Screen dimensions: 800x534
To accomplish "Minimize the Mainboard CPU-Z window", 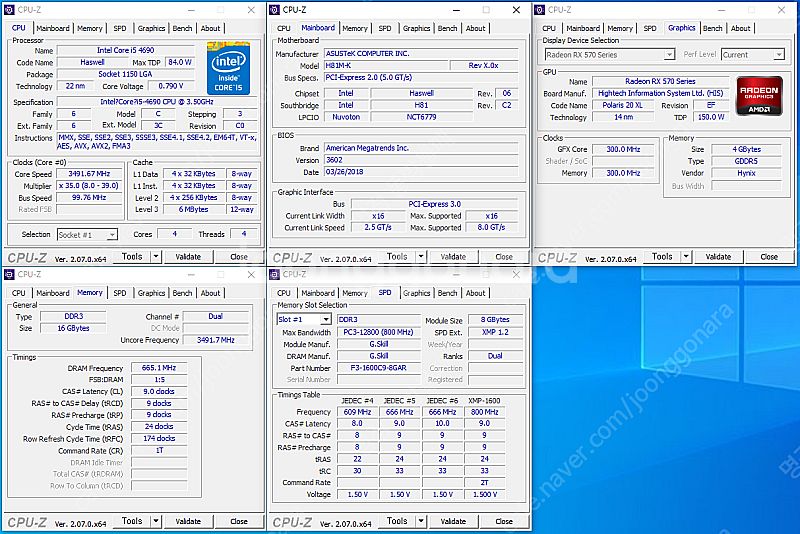I will click(456, 10).
